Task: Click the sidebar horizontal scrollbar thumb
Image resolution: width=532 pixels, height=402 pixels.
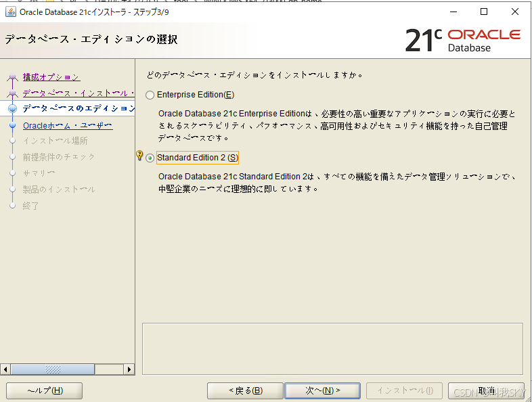Action: coord(53,370)
